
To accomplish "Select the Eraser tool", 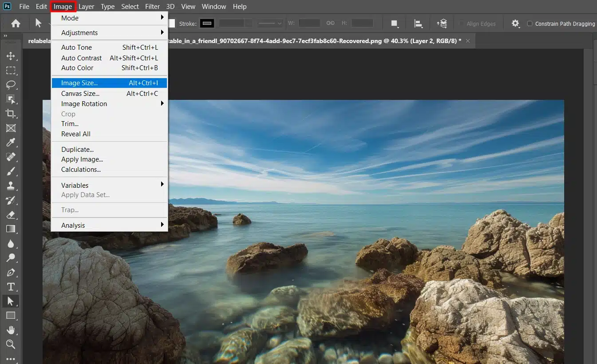I will pos(11,214).
